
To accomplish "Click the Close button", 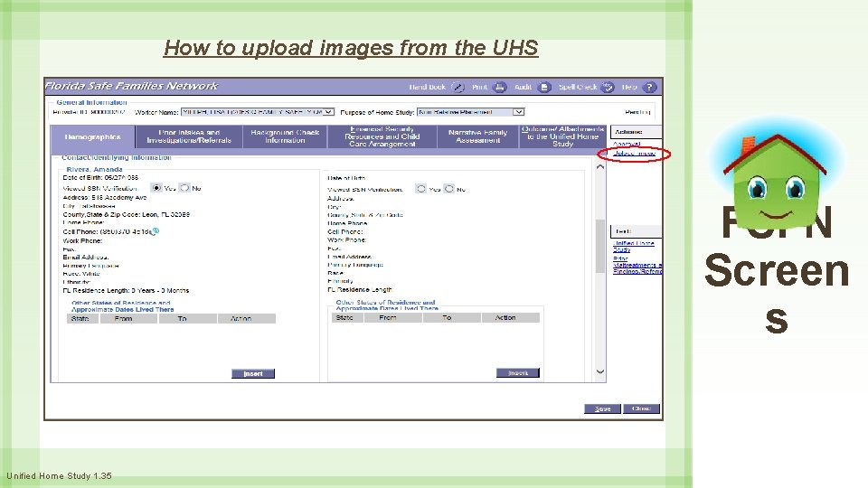I will click(x=642, y=408).
